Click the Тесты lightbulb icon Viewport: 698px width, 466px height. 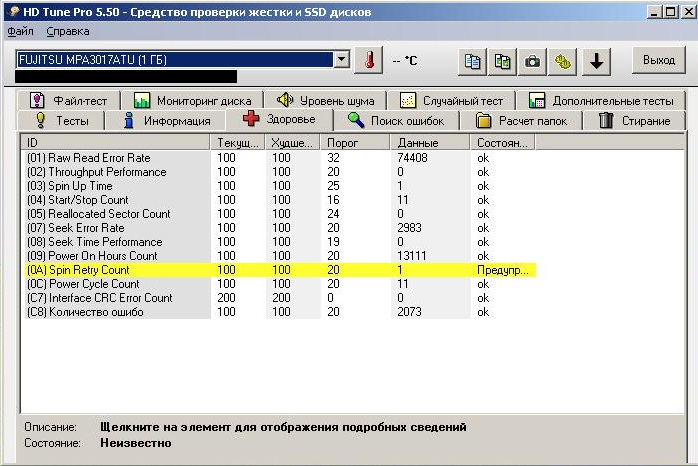click(x=41, y=120)
